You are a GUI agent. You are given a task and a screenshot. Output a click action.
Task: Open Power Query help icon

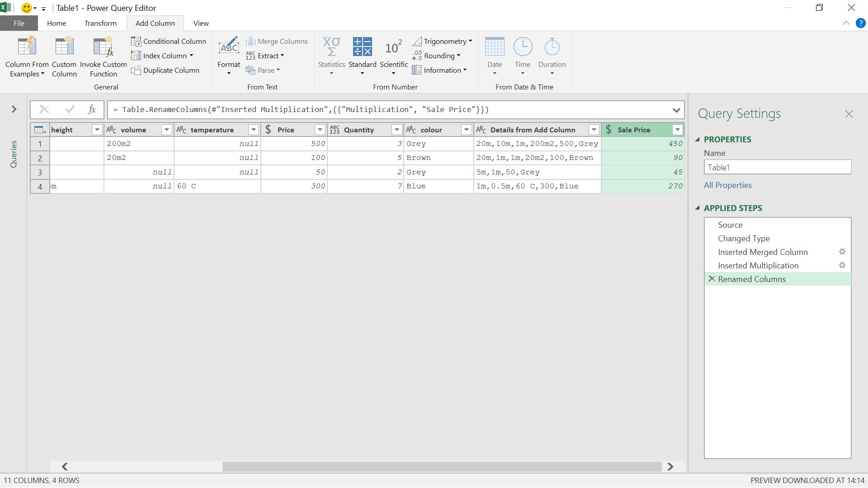click(x=860, y=23)
